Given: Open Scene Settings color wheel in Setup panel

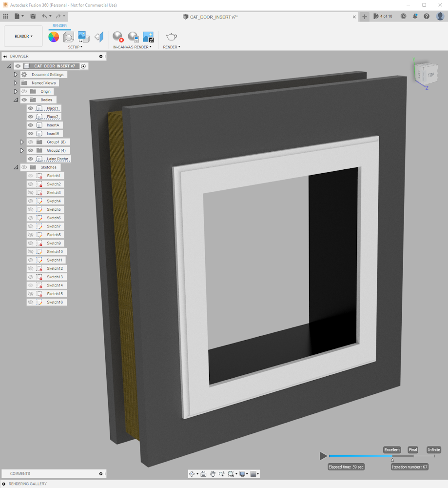Looking at the screenshot, I should click(x=53, y=37).
